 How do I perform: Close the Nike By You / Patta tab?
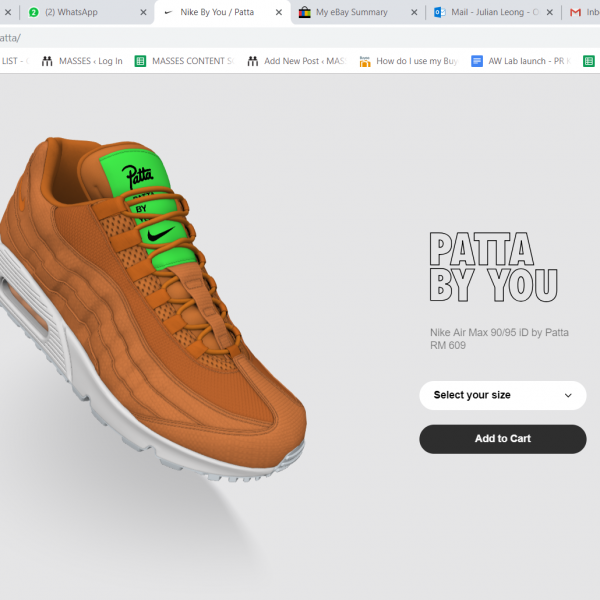[278, 12]
